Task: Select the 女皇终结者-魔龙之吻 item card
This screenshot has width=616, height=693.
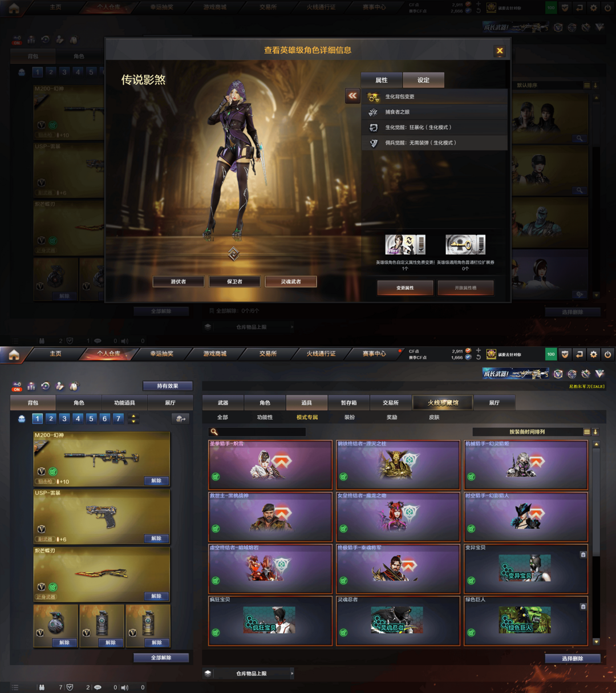Action: [x=398, y=517]
